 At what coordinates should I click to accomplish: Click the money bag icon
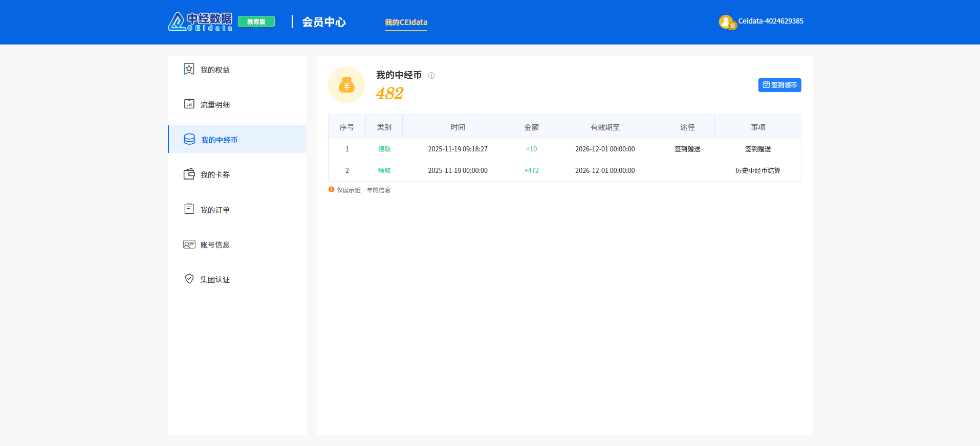[346, 85]
